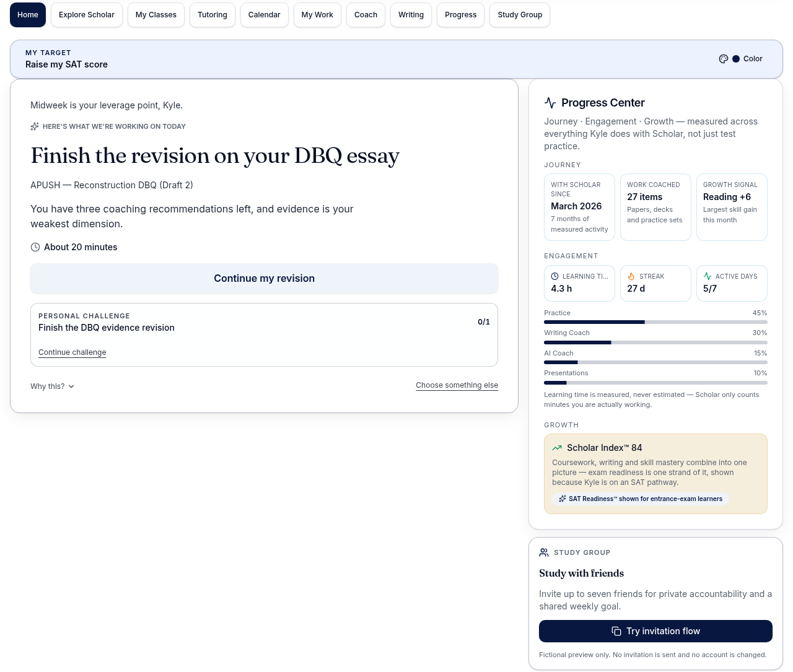
Task: Click the Progress Center pulse icon
Action: coord(550,103)
